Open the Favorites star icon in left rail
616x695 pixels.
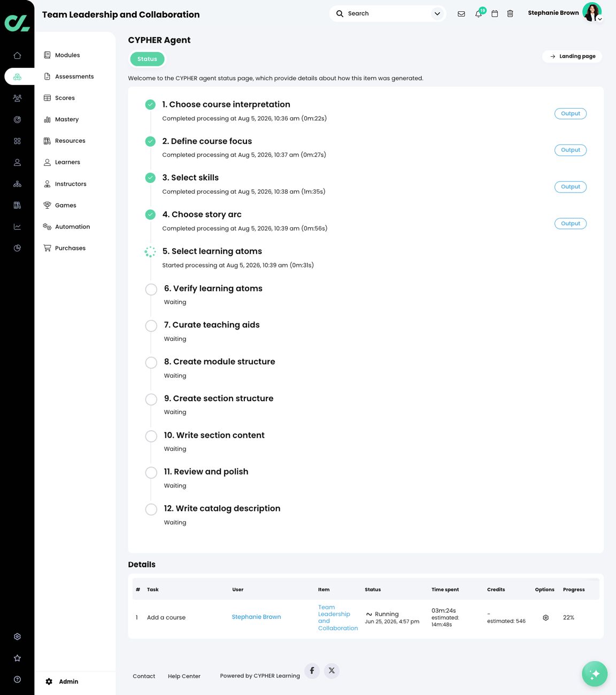[17, 658]
